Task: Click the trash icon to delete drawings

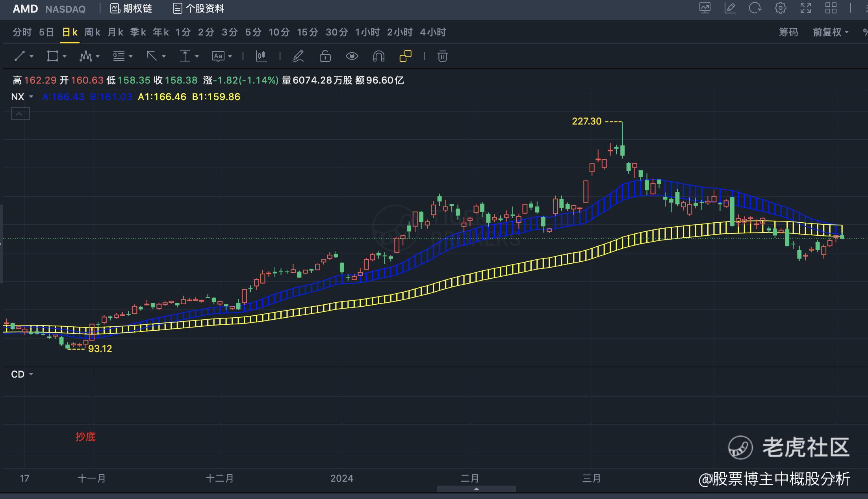Action: [x=442, y=56]
